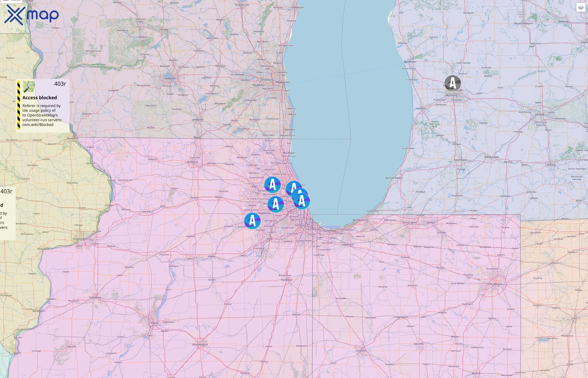
Task: Click the South Bend city label
Action: pyautogui.click(x=410, y=222)
